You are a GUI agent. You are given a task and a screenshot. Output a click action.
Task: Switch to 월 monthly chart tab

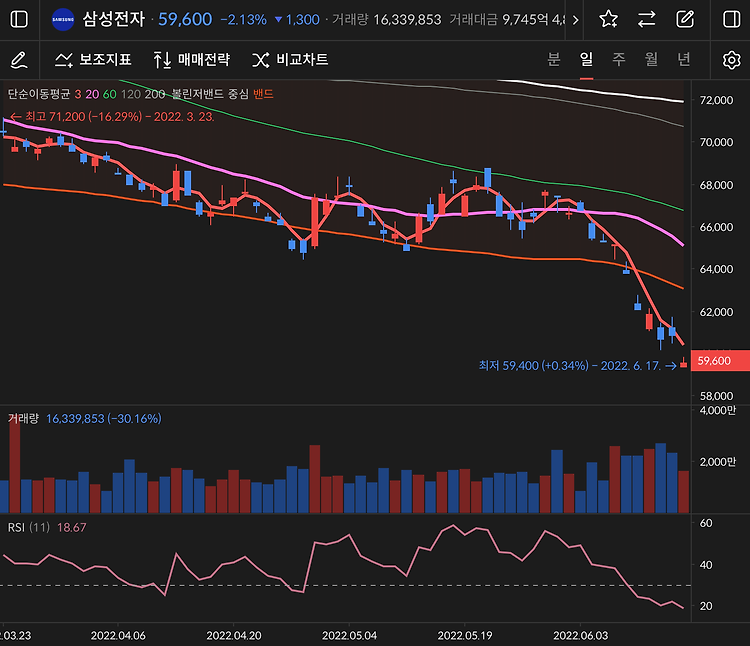651,59
